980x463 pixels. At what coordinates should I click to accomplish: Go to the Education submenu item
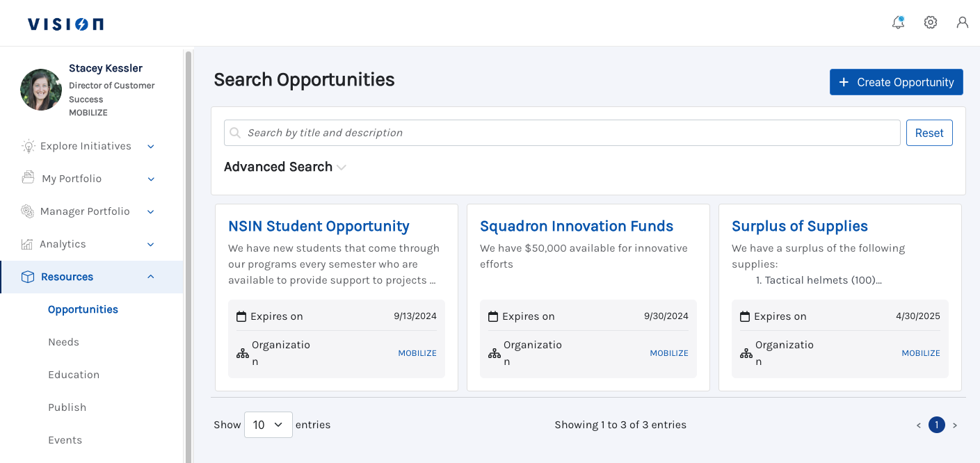pos(74,375)
